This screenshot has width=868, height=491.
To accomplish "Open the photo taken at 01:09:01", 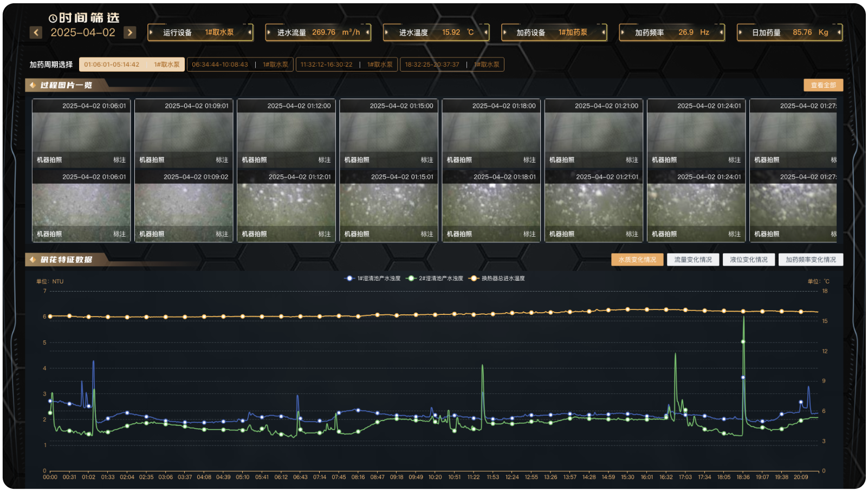I will coord(184,133).
